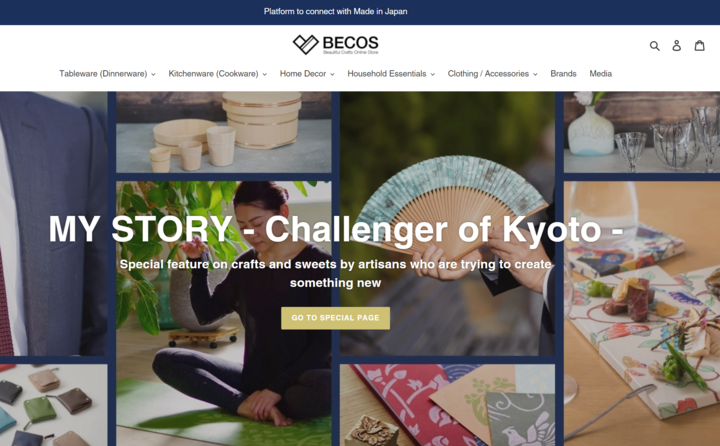This screenshot has height=446, width=720.
Task: Click the Platform to connect announcement bar
Action: point(336,11)
